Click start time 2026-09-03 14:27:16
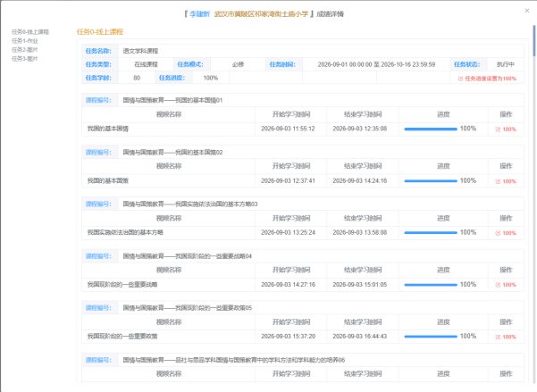Screen dimensions: 537x392 tap(288, 285)
